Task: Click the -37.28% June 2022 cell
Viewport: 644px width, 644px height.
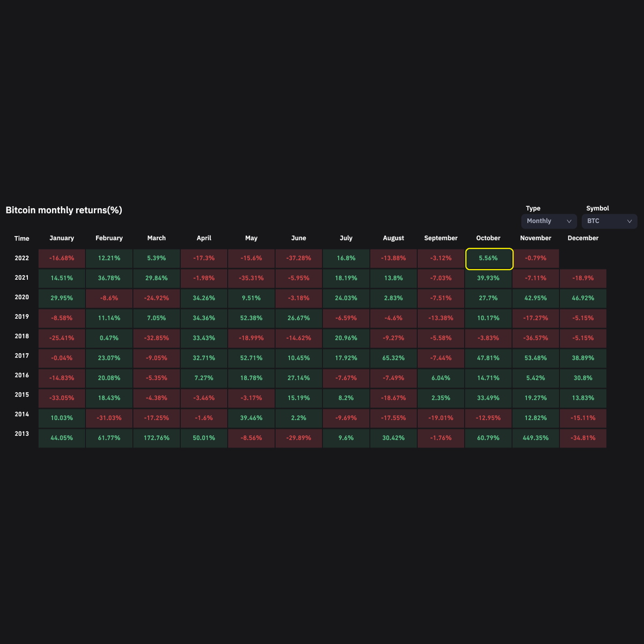Action: click(299, 259)
